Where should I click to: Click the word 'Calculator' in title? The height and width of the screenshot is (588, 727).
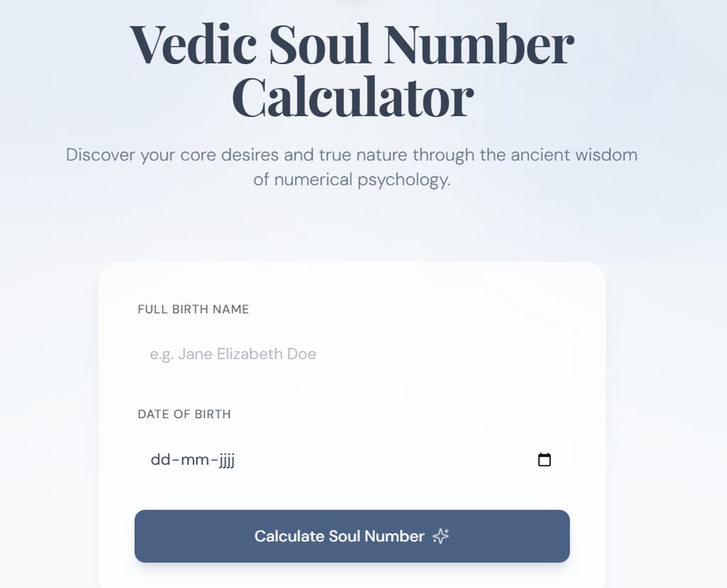(x=352, y=97)
